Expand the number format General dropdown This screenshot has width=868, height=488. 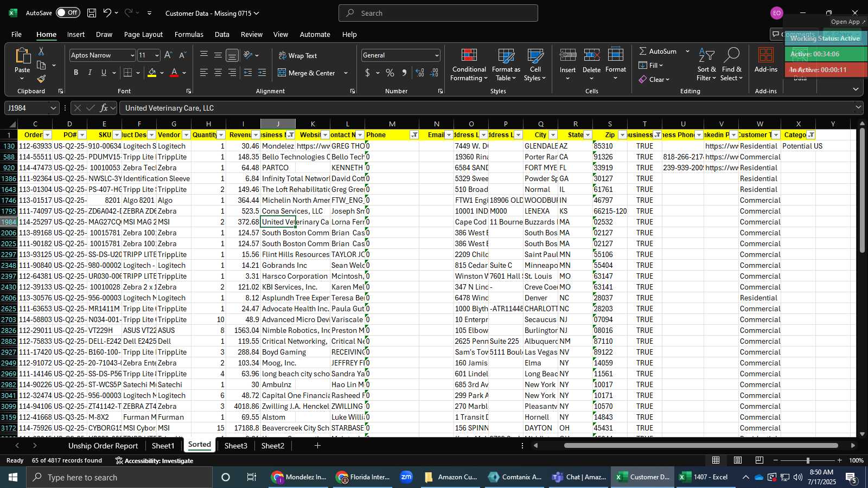tap(437, 55)
